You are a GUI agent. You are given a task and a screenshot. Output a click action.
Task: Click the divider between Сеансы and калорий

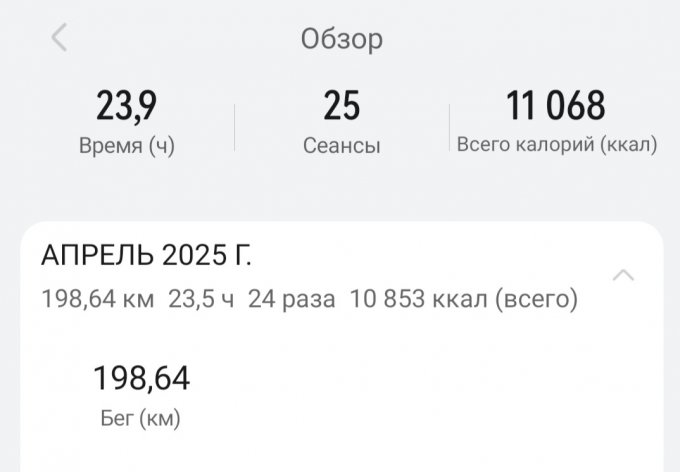449,128
